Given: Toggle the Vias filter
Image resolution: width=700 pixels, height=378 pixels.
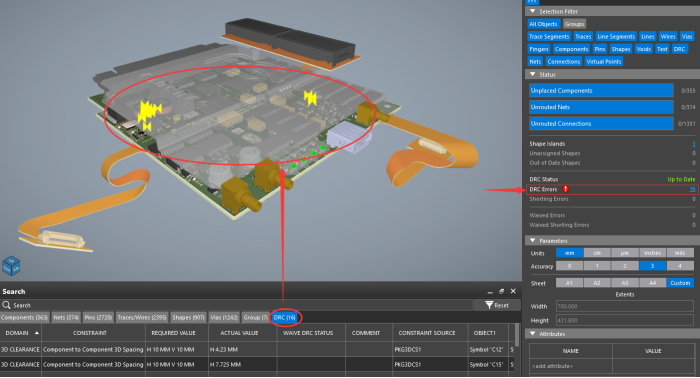Looking at the screenshot, I should [x=687, y=37].
